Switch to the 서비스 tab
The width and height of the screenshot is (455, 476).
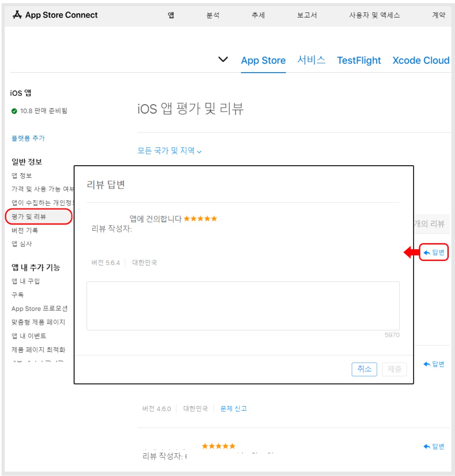click(311, 60)
